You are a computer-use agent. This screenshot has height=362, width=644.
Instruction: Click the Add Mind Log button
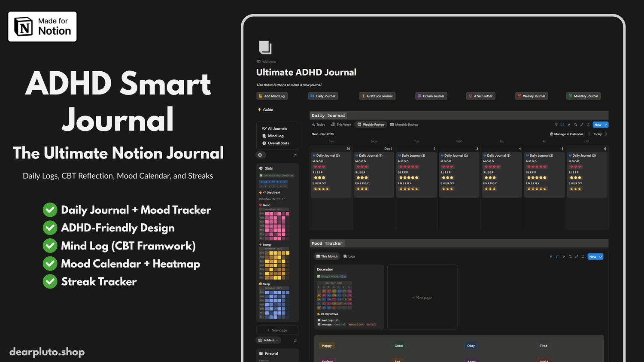[272, 96]
